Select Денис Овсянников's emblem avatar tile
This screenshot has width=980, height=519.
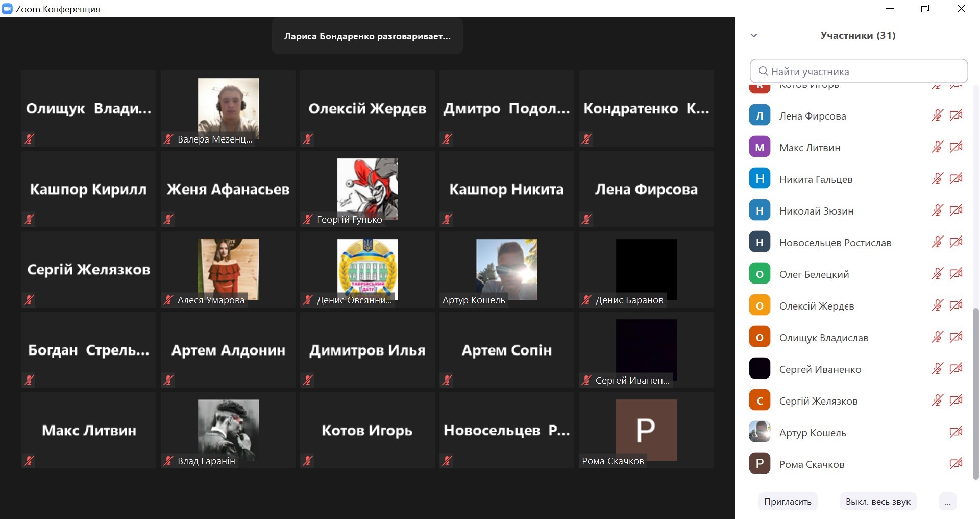tap(367, 269)
